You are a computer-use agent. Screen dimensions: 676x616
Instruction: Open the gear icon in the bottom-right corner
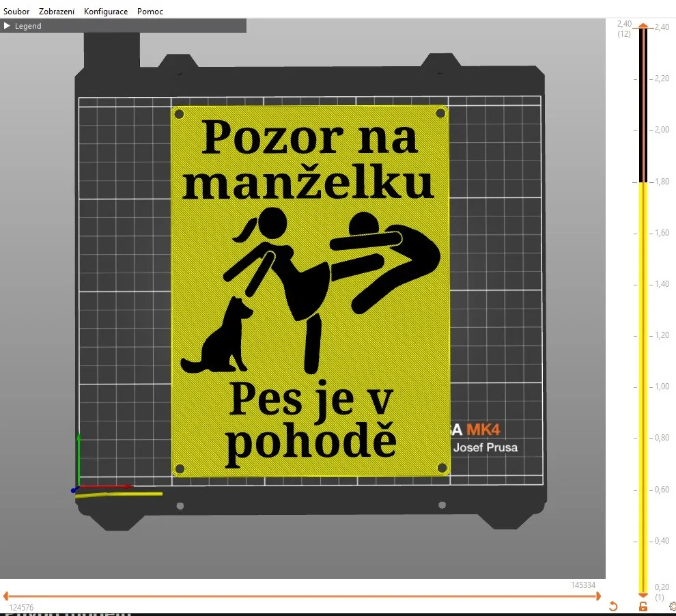point(672,608)
